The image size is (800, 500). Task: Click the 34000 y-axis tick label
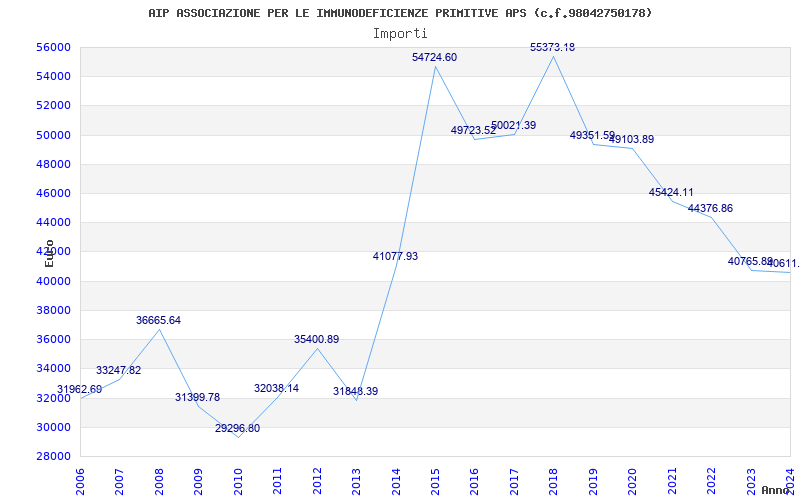tap(53, 368)
